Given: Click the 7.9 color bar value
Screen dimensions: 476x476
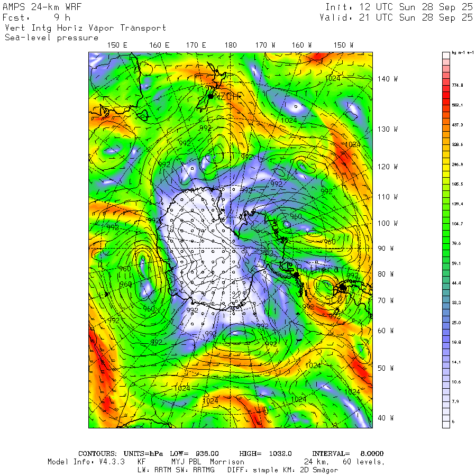Looking at the screenshot, I should [455, 401].
